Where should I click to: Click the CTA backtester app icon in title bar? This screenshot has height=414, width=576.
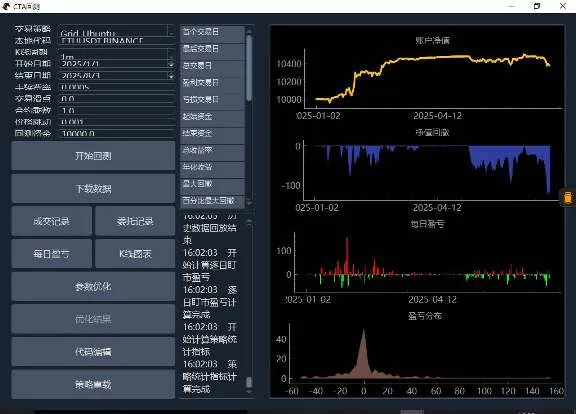(6, 6)
